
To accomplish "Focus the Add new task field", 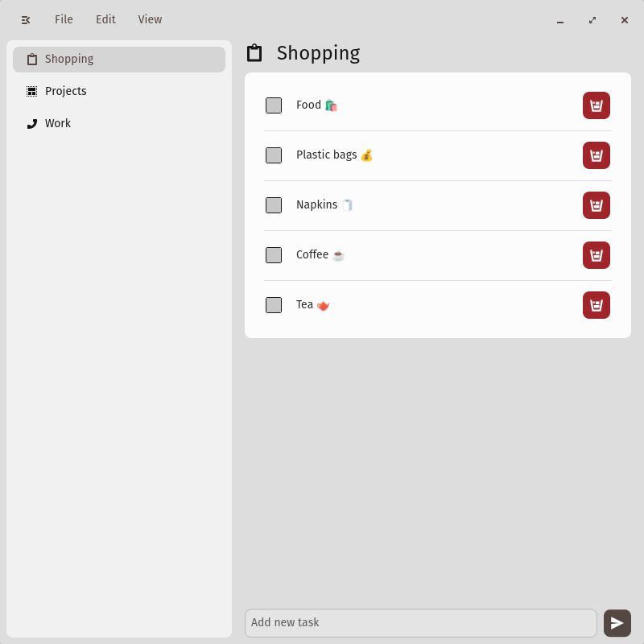I will pos(420,622).
